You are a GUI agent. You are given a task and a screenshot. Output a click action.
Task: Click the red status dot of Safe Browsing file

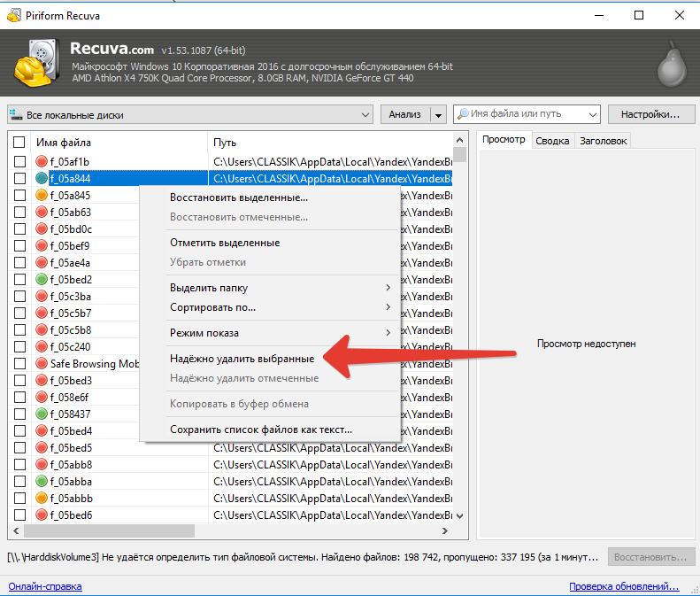click(x=42, y=363)
